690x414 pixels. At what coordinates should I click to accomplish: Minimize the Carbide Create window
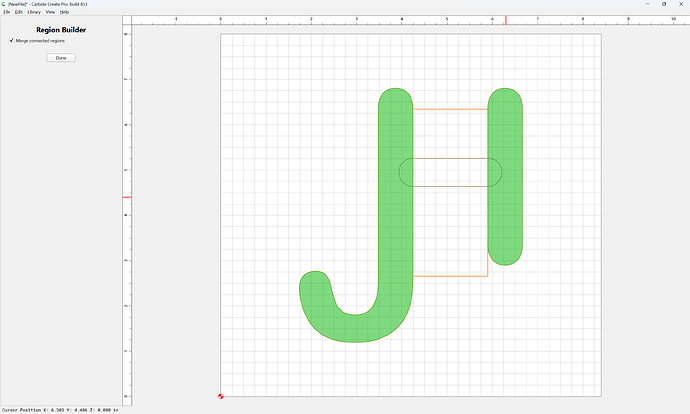pyautogui.click(x=647, y=4)
